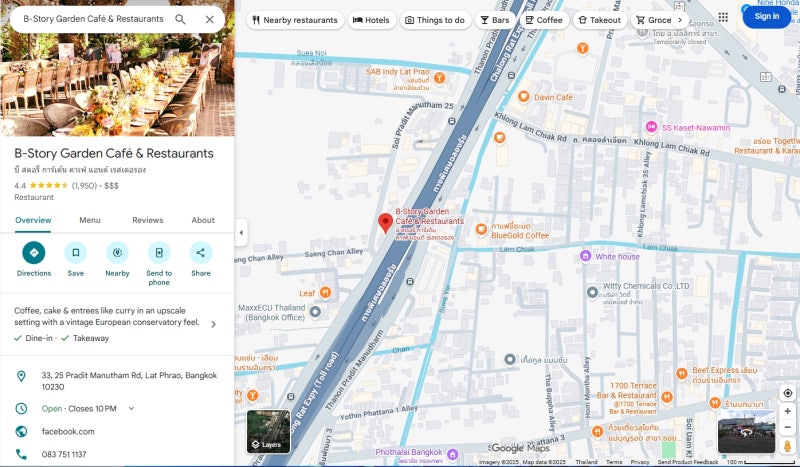
Task: Open the Google apps grid icon
Action: coord(723,17)
